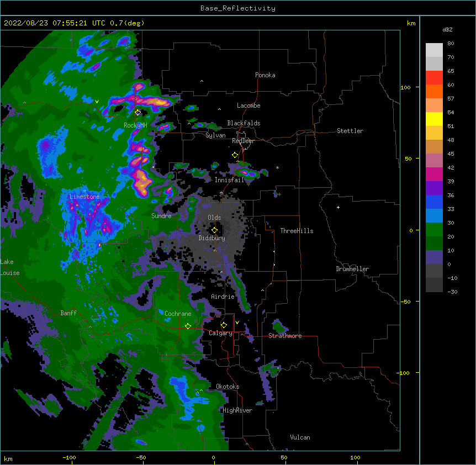Click the HighRiver map label

pos(237,410)
